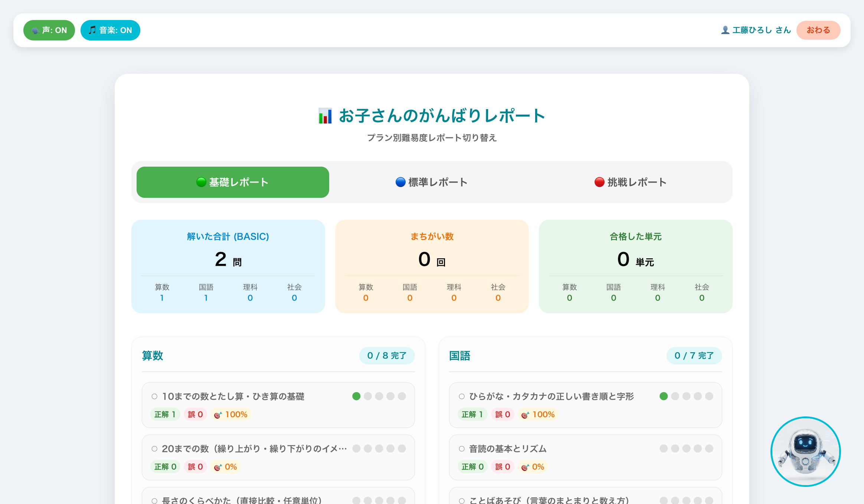Click the circle marker beside ひらがな・カタカナ

click(x=462, y=396)
